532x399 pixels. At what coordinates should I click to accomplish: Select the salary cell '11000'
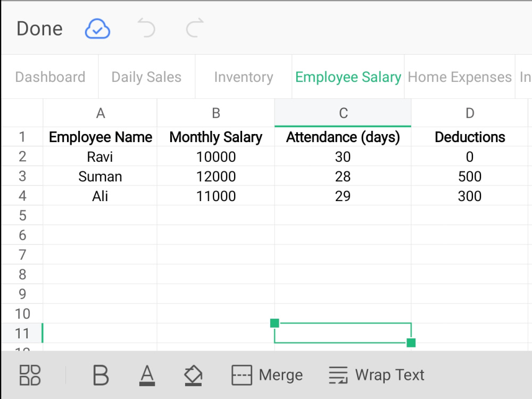pos(216,196)
